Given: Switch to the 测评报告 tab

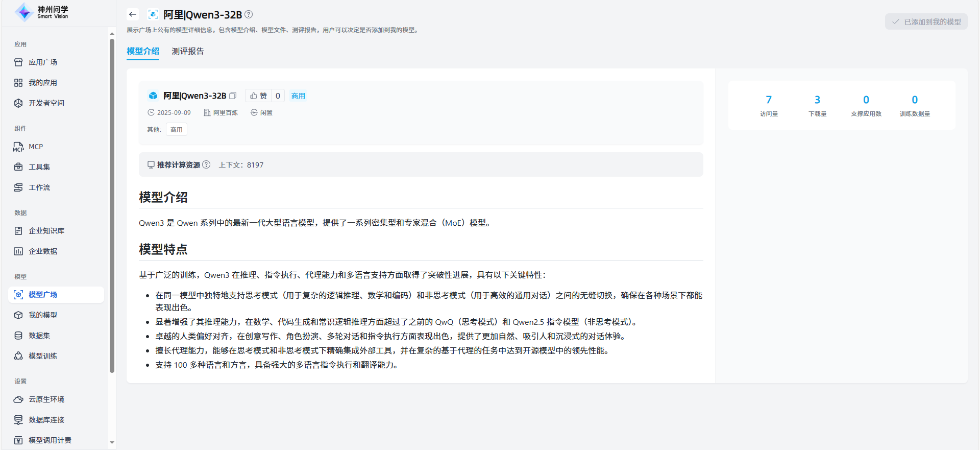Looking at the screenshot, I should 188,51.
